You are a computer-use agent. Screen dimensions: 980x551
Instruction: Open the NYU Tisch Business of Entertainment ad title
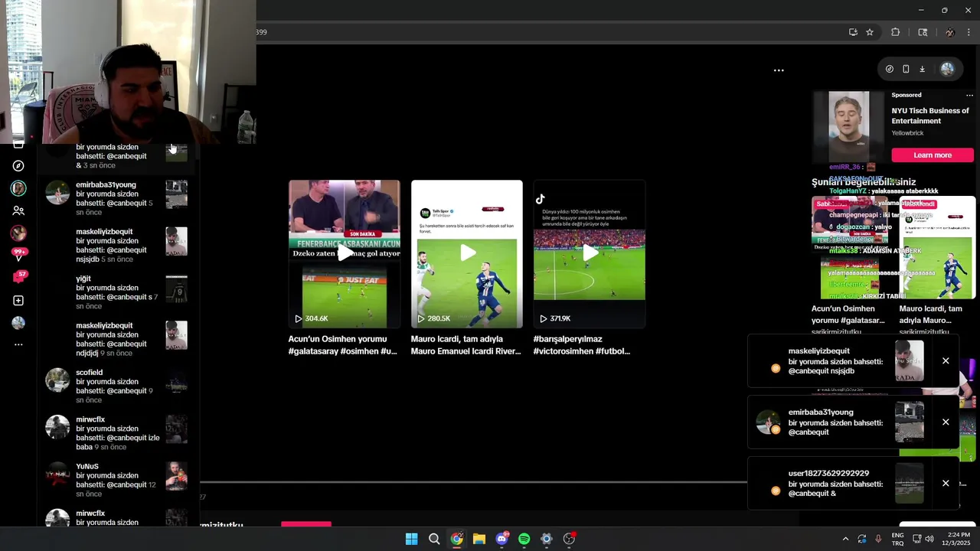(930, 116)
